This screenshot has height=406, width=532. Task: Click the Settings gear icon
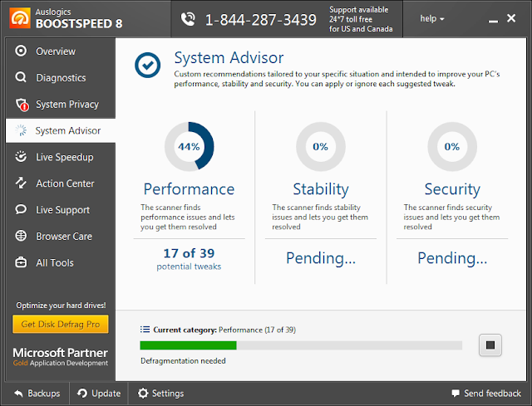click(x=143, y=393)
